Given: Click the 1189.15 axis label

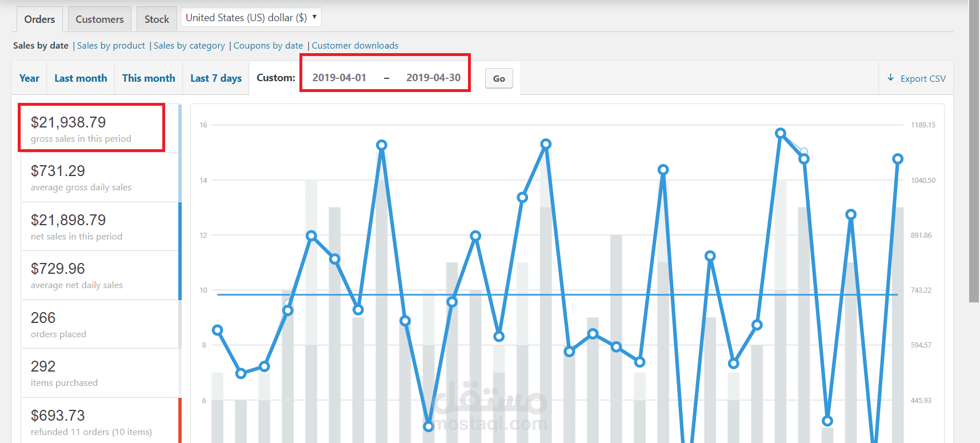Looking at the screenshot, I should tap(923, 125).
